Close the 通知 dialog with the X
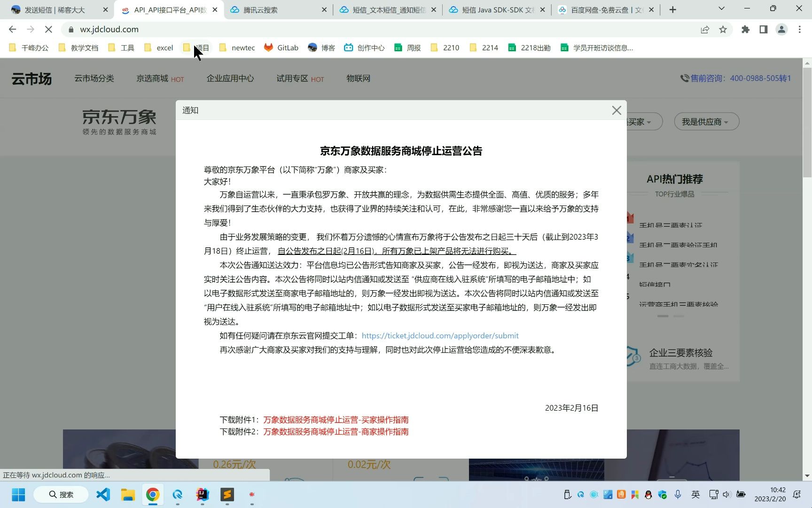 coord(617,110)
